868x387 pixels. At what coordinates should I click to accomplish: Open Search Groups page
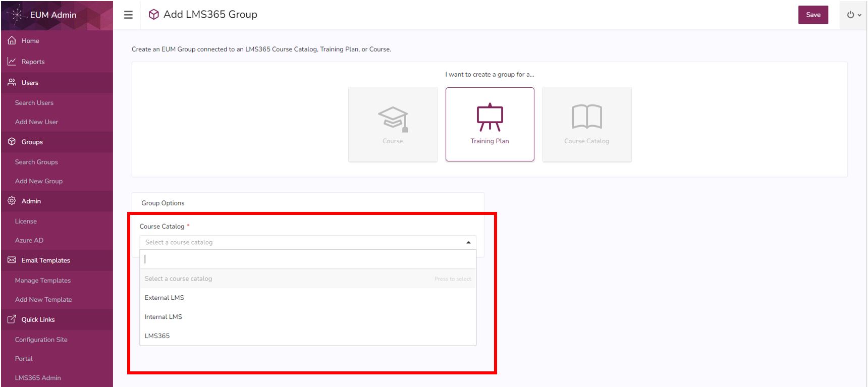[36, 162]
